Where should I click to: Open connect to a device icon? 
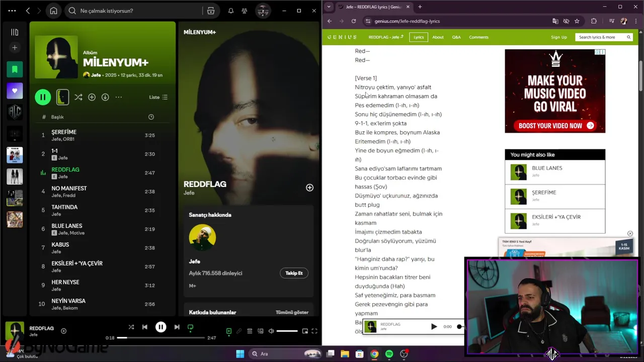tap(261, 331)
